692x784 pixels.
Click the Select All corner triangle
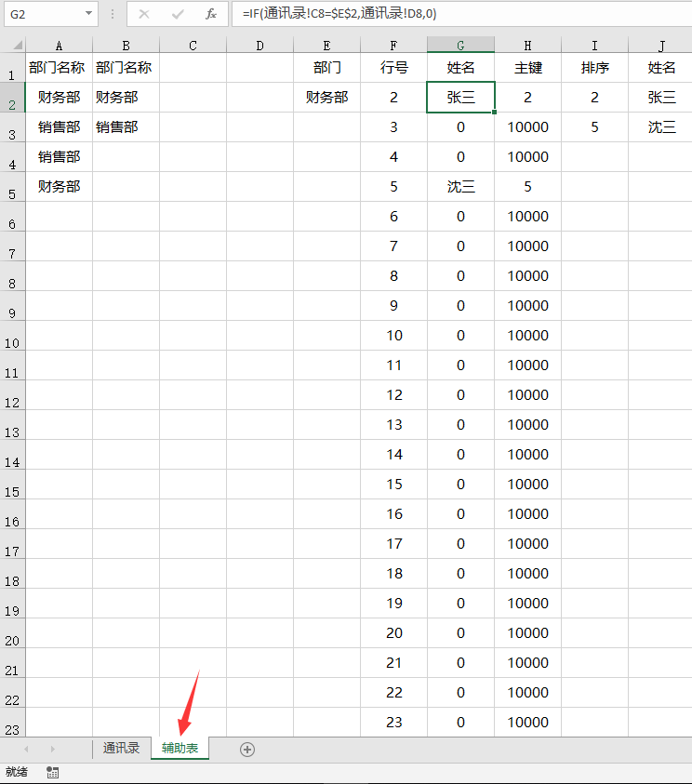[18, 46]
